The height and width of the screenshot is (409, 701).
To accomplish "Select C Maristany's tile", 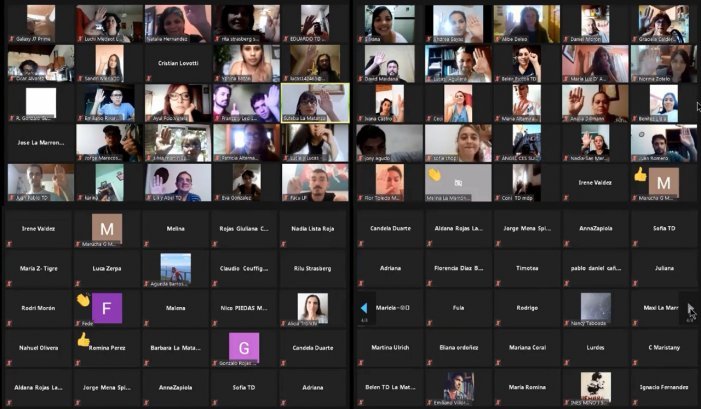I will [664, 347].
